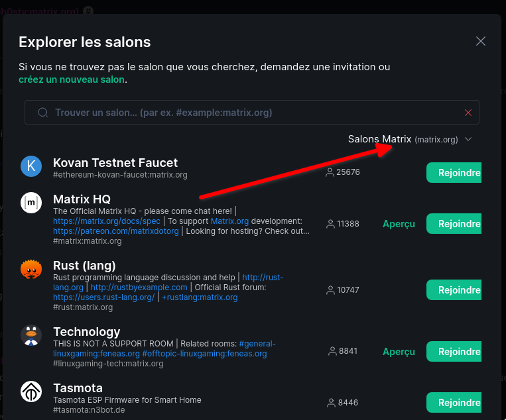Screen dimensions: 506x420
Task: Click the Kovan Testnet Faucet avatar icon
Action: coord(31,167)
